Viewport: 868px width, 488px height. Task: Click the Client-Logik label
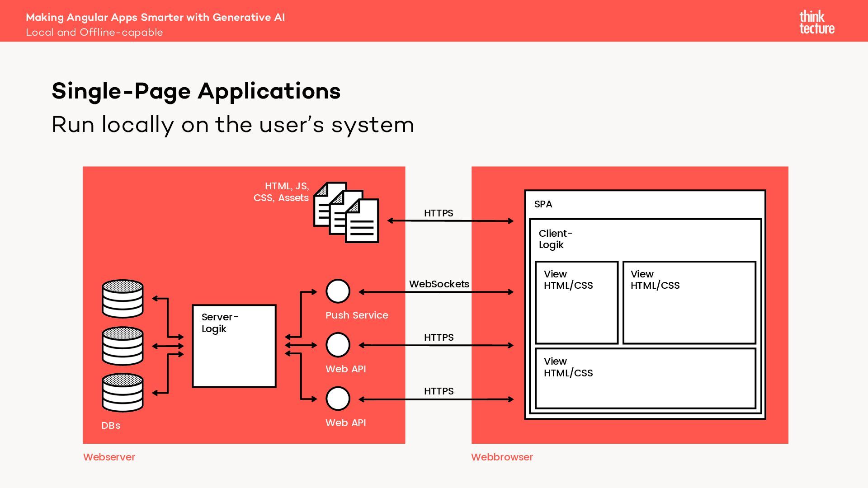pos(555,239)
